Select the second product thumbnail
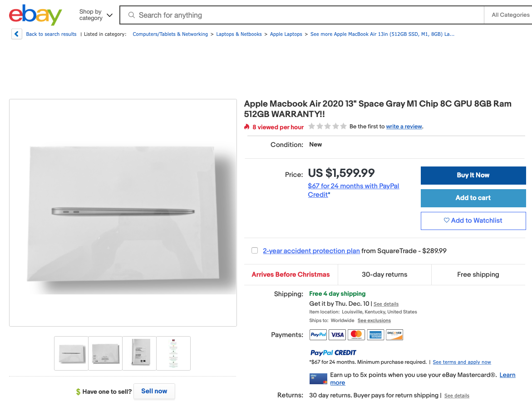 pyautogui.click(x=105, y=353)
